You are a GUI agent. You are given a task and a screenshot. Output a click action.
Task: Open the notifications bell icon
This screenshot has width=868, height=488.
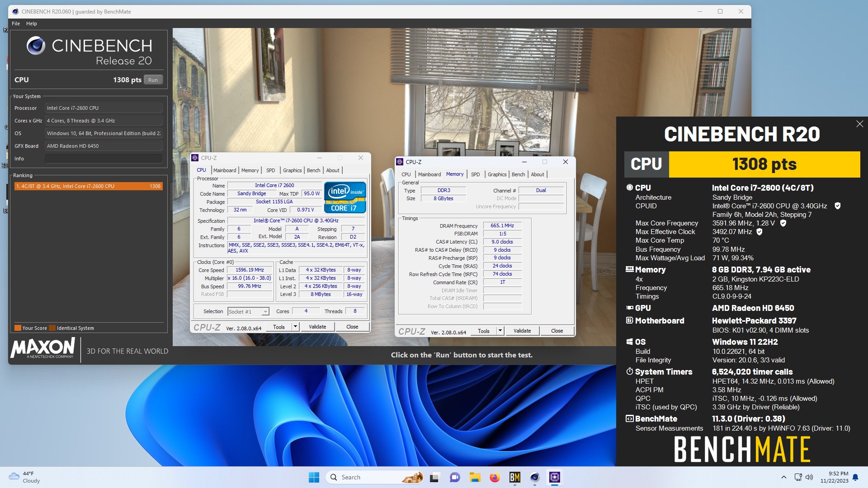pyautogui.click(x=855, y=477)
